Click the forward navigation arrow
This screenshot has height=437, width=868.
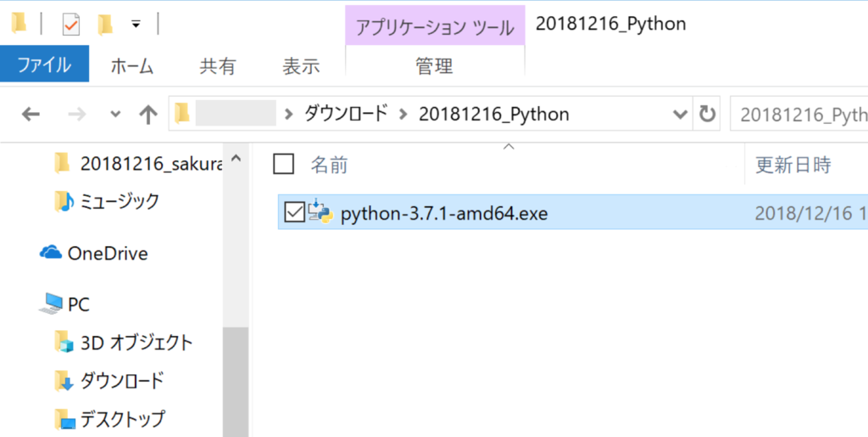pyautogui.click(x=77, y=115)
